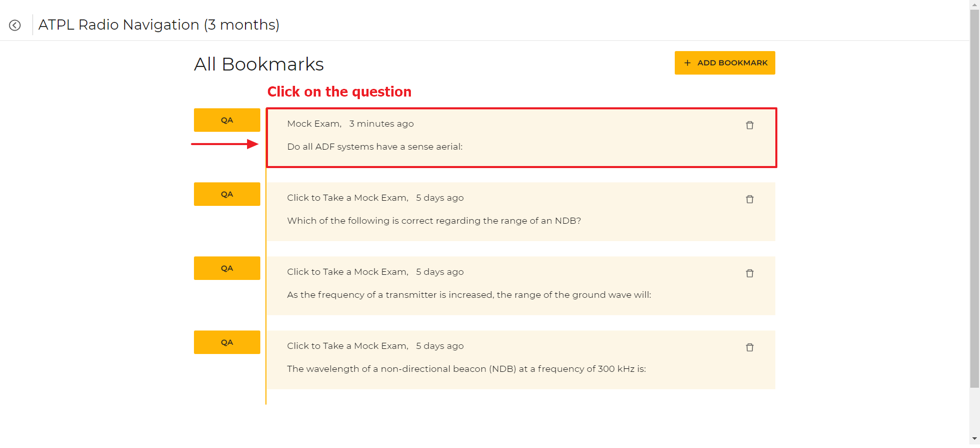Open QA for ADF sense aerial question
Image resolution: width=980 pixels, height=448 pixels.
pyautogui.click(x=227, y=120)
